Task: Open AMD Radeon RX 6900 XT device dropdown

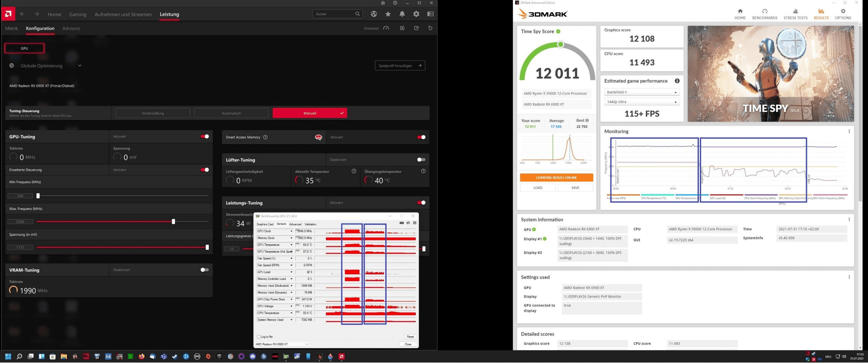Action: [282, 344]
